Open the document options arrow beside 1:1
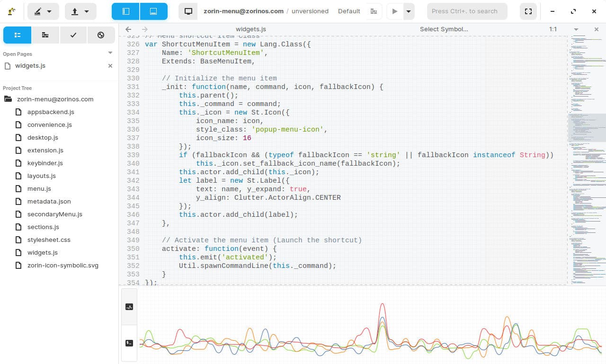 tap(576, 29)
